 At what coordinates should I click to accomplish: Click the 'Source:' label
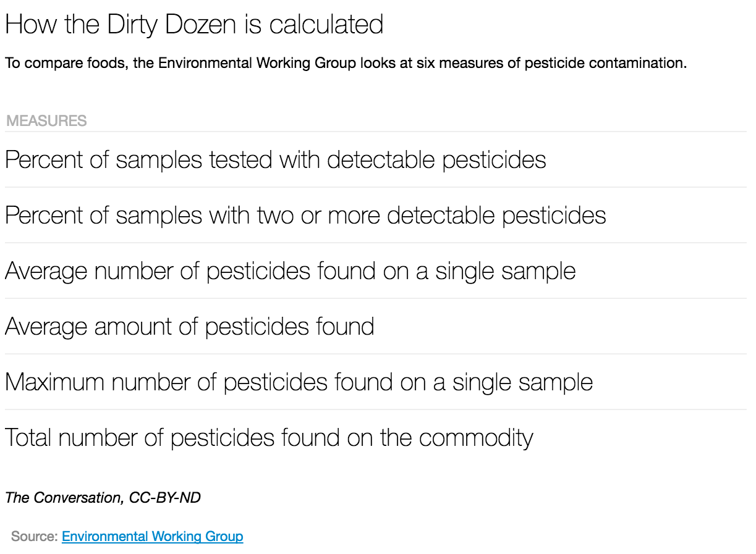[34, 536]
